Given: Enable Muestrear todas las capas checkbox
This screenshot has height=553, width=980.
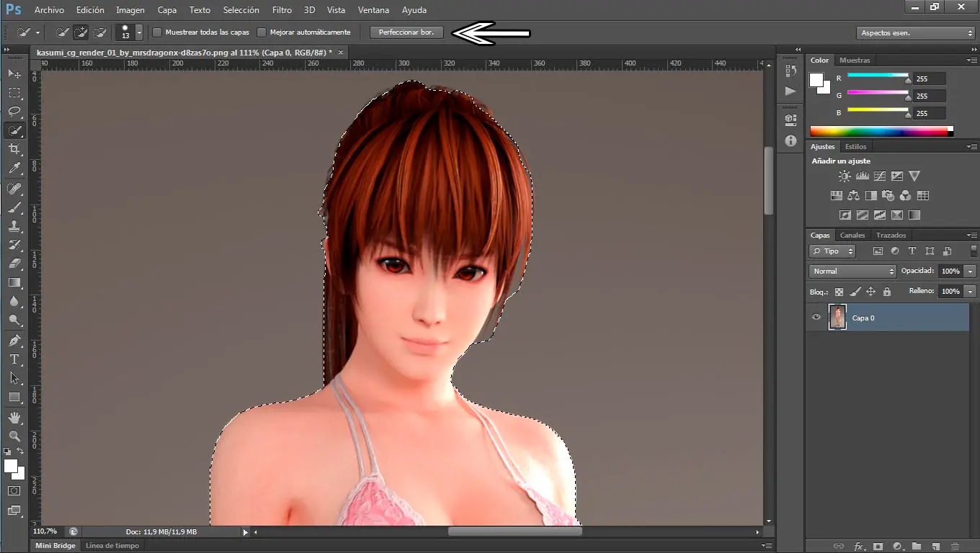Looking at the screenshot, I should pos(158,32).
